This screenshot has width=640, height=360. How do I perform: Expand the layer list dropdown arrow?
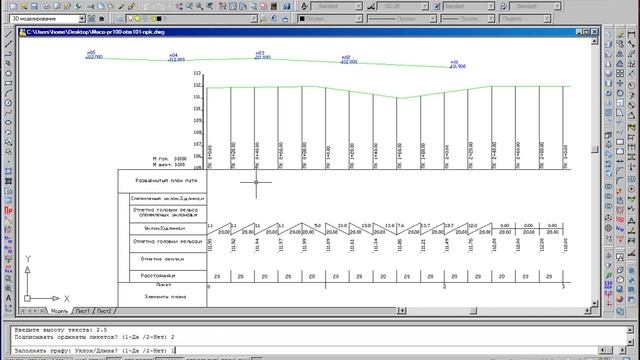(253, 19)
